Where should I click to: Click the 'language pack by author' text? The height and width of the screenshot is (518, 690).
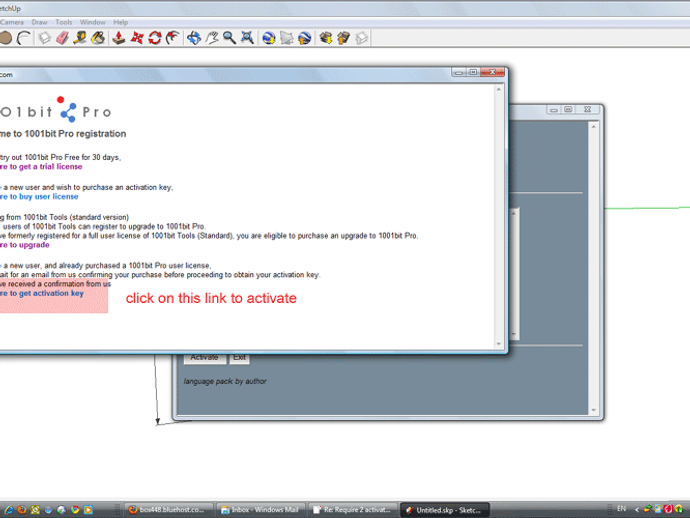225,382
